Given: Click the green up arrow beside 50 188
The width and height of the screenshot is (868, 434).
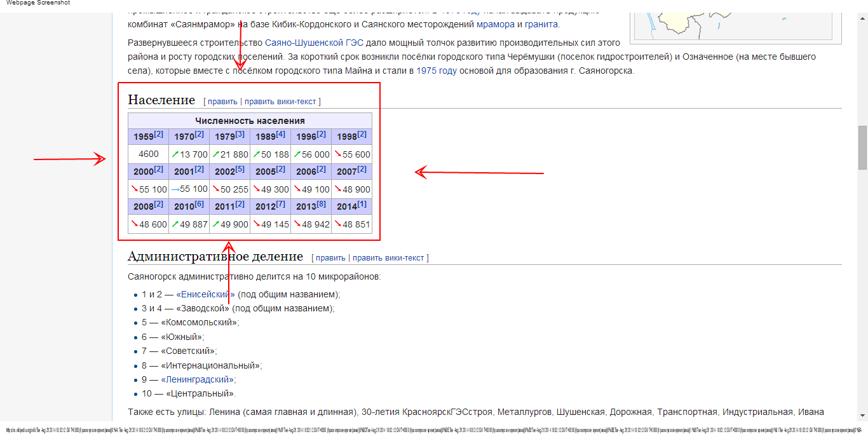Looking at the screenshot, I should (257, 154).
